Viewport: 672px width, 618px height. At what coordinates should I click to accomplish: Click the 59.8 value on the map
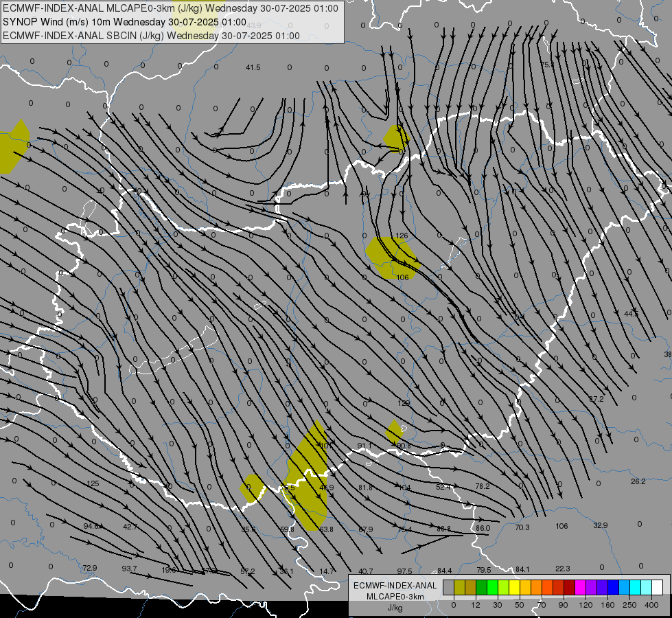pyautogui.click(x=287, y=529)
